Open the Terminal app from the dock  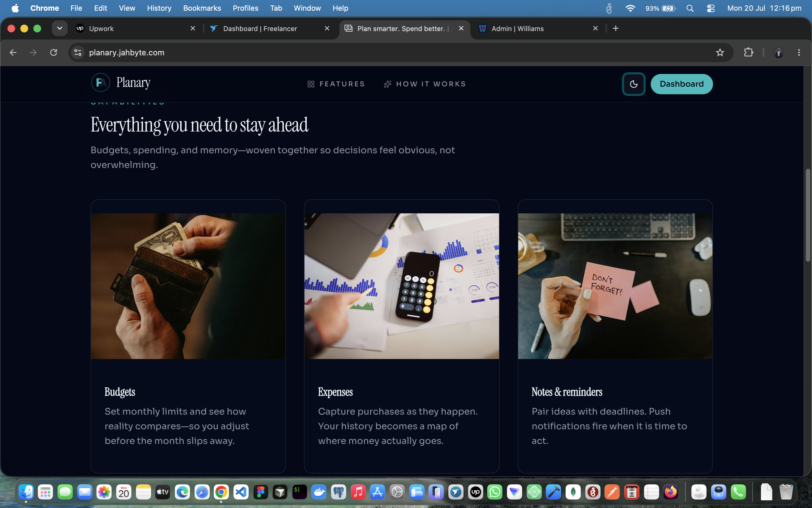pyautogui.click(x=299, y=492)
